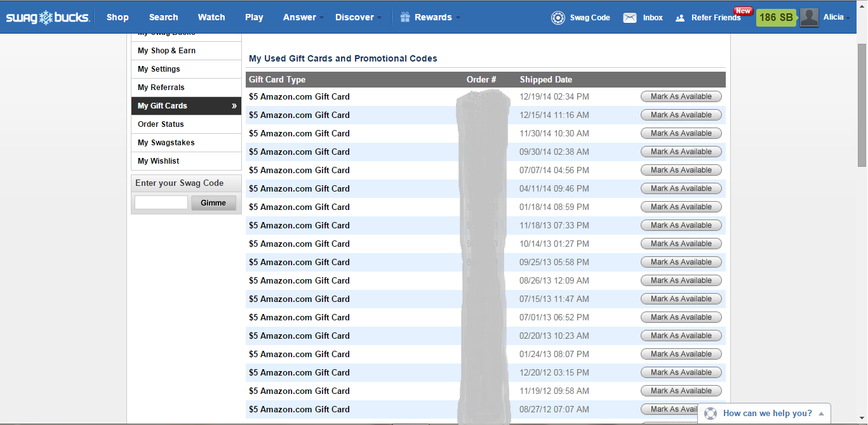The width and height of the screenshot is (868, 425).
Task: Open the Swagbucks logo home link
Action: (x=48, y=18)
